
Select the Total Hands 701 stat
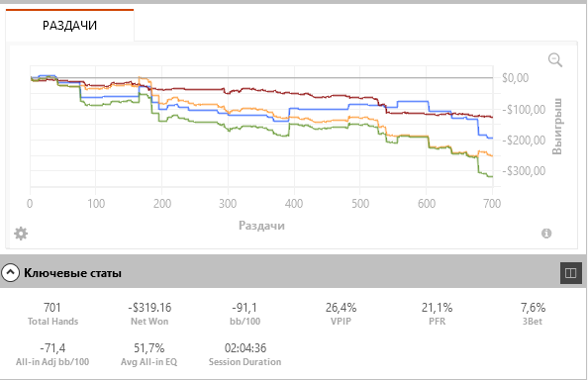[x=52, y=314]
